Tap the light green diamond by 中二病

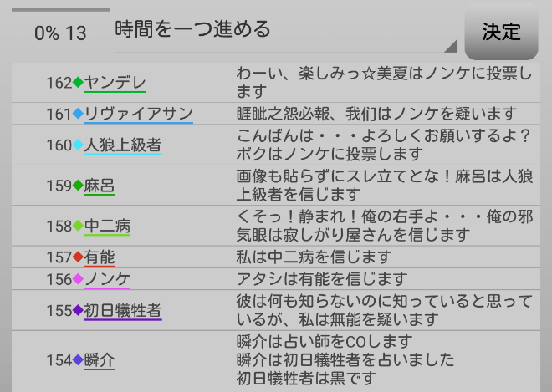pyautogui.click(x=78, y=226)
